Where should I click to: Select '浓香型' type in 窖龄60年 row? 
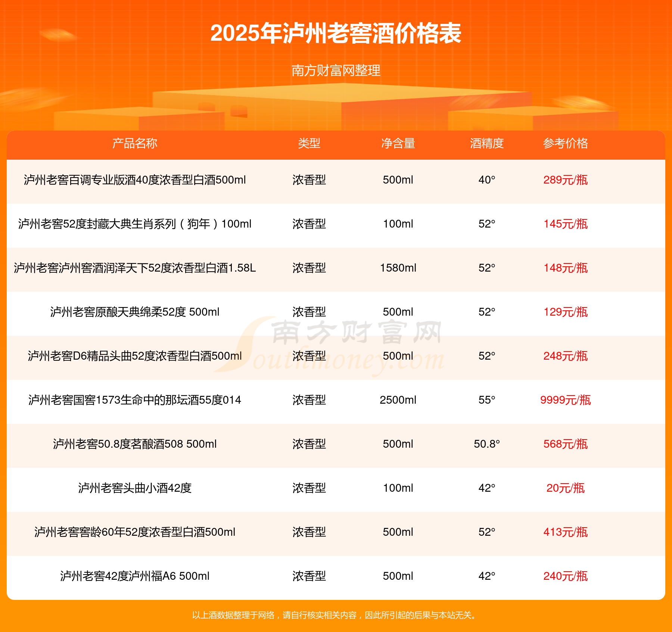point(309,532)
